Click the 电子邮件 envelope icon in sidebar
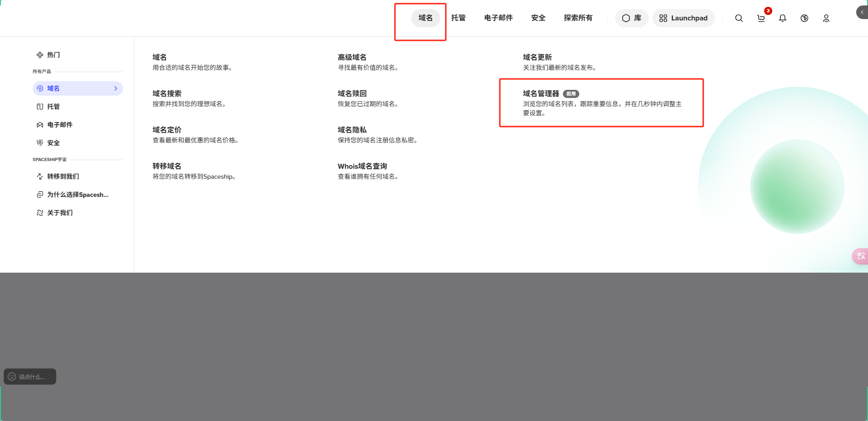Viewport: 868px width, 421px height. click(40, 125)
